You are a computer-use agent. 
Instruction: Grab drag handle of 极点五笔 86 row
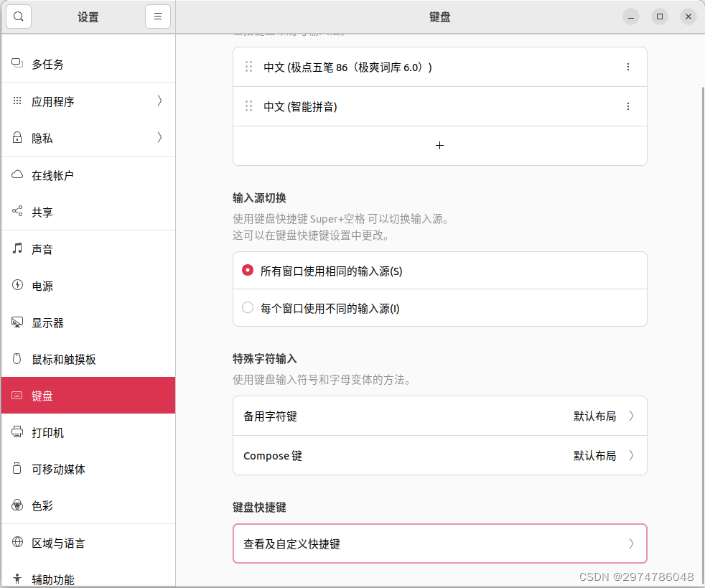[x=248, y=67]
